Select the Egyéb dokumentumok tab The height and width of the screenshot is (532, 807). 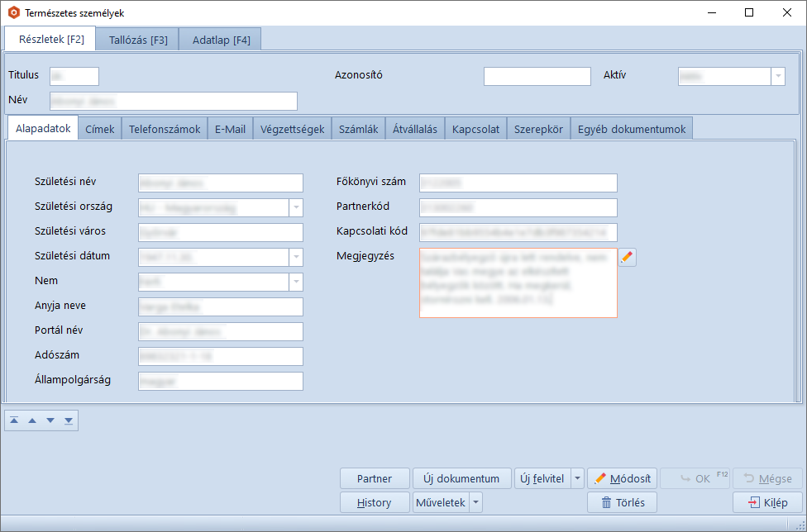click(x=632, y=129)
